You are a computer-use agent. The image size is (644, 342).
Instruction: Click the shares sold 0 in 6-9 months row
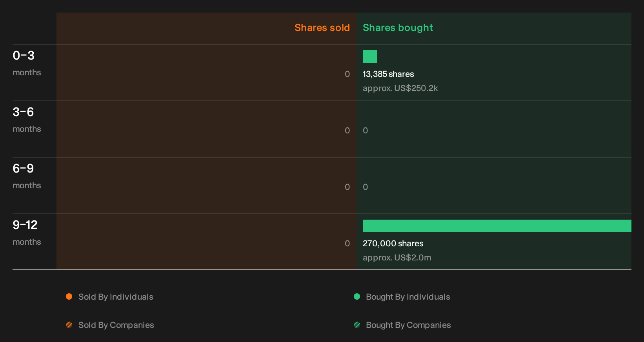pyautogui.click(x=347, y=187)
